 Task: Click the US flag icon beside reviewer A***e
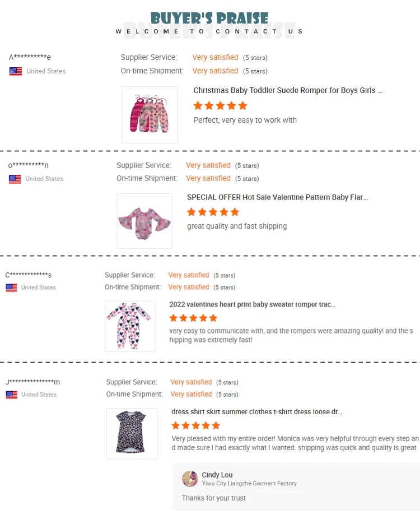click(x=16, y=72)
